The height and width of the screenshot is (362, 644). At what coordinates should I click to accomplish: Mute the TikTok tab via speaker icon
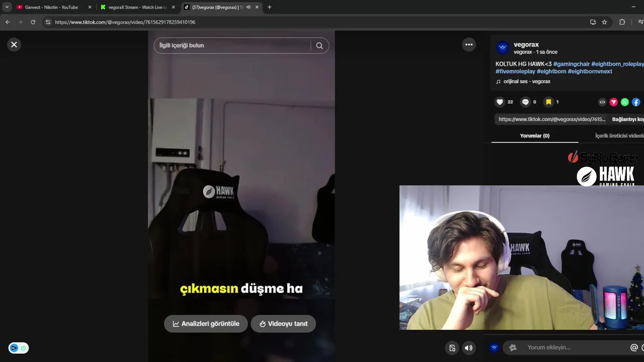coord(249,8)
